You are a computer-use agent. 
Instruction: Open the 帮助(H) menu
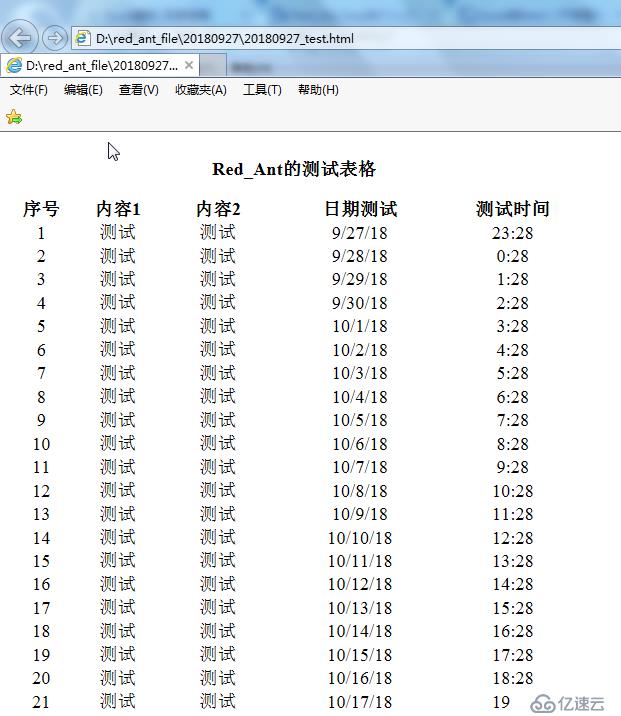(318, 90)
